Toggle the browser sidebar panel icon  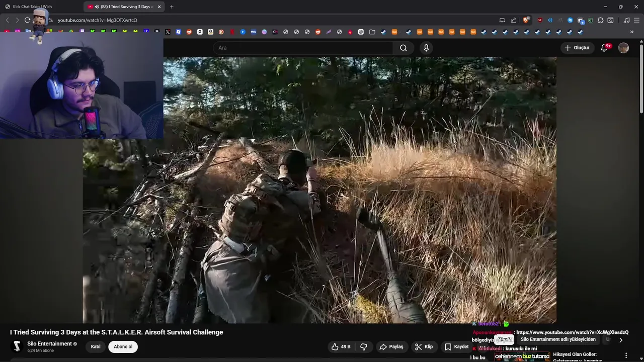pyautogui.click(x=610, y=20)
